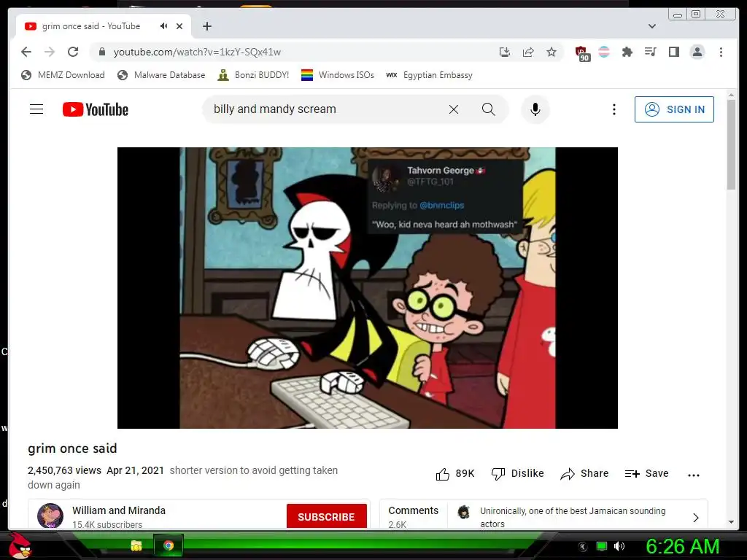Click the Dislike button
747x560 pixels.
pyautogui.click(x=517, y=474)
